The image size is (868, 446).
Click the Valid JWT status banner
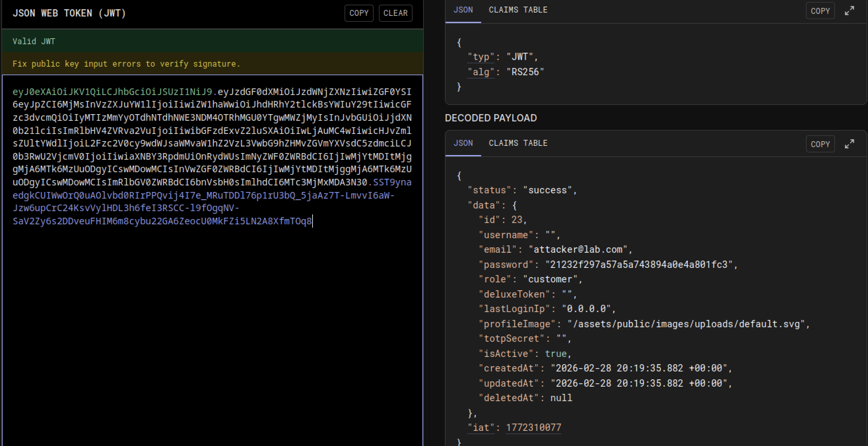[x=212, y=41]
